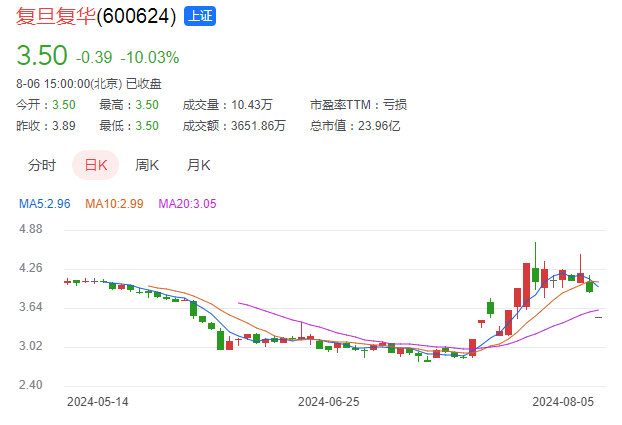Click the 2024-06-25 date axis label
The width and height of the screenshot is (622, 425).
click(328, 402)
